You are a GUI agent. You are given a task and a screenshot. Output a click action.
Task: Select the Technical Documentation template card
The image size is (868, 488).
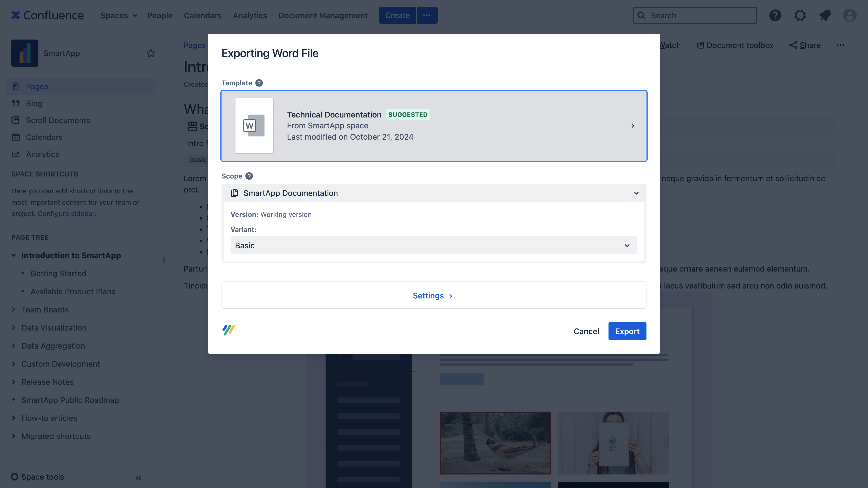(434, 126)
